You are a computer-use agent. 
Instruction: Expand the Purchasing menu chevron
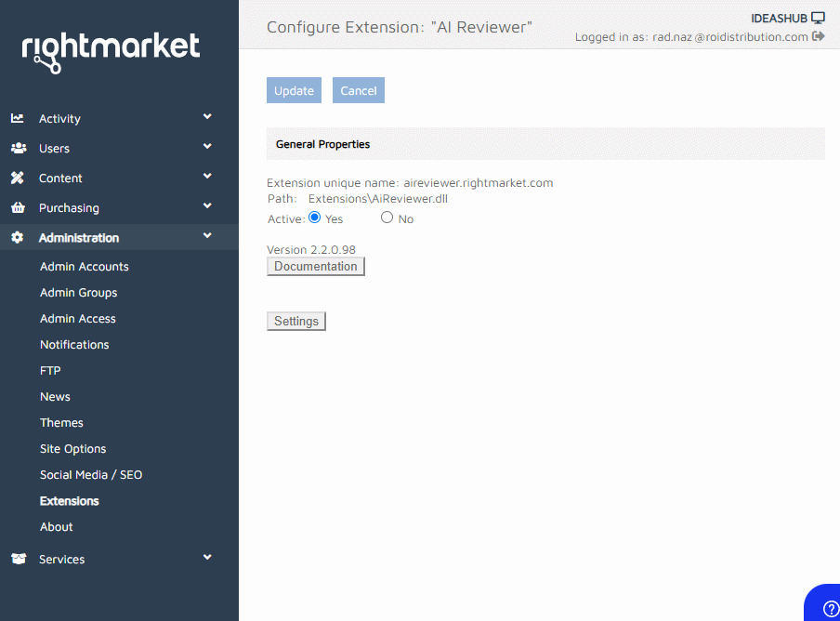(207, 206)
